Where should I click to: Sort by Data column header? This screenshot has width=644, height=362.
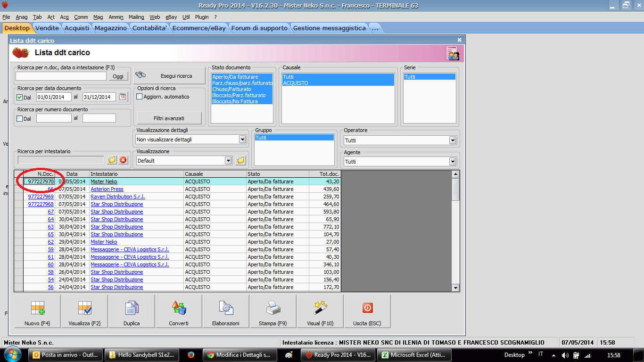[72, 174]
